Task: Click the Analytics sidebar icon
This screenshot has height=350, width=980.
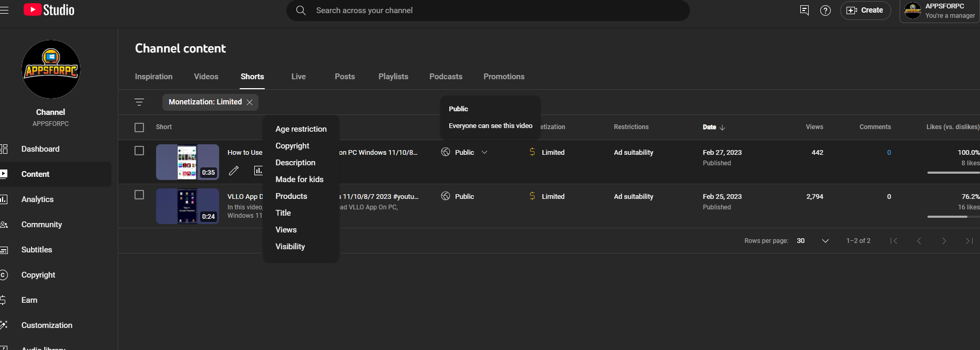Action: coord(4,199)
